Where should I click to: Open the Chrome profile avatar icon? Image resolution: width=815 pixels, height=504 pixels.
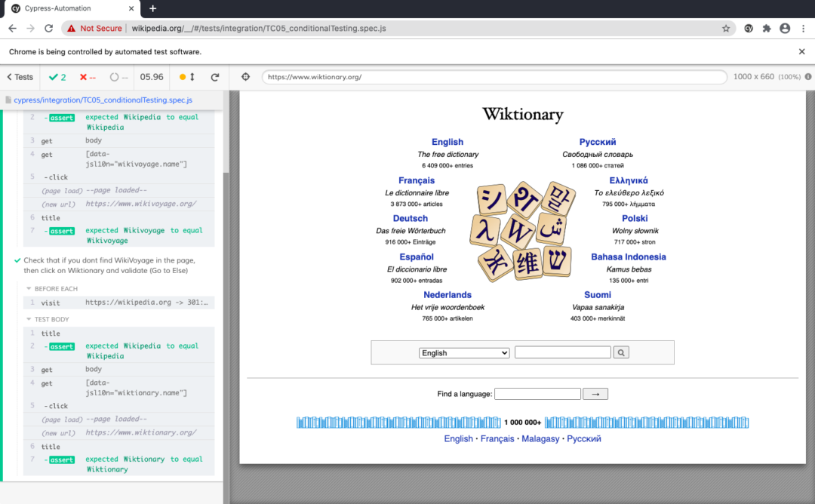coord(785,29)
